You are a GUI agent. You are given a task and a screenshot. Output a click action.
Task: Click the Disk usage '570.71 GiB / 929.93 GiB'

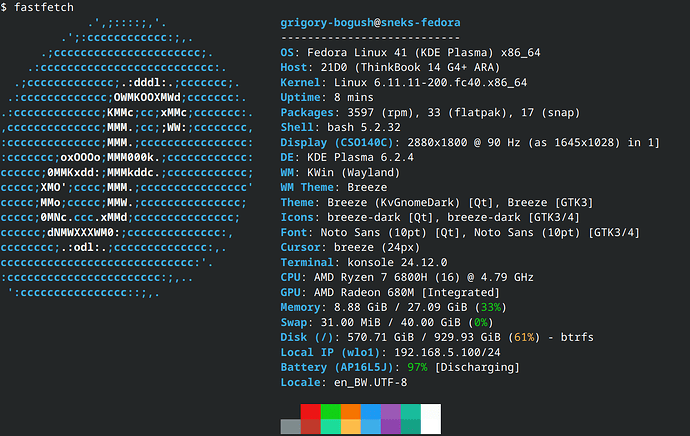pyautogui.click(x=424, y=337)
